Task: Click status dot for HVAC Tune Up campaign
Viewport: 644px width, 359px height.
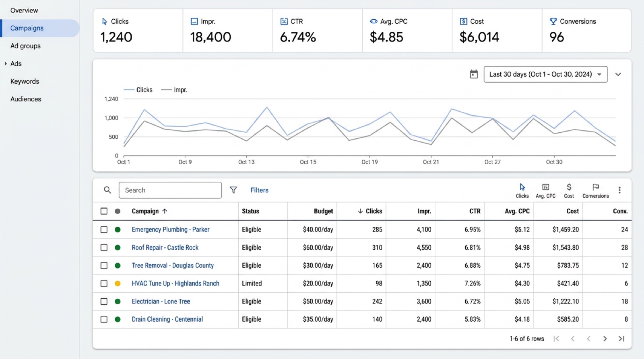Action: coord(118,283)
